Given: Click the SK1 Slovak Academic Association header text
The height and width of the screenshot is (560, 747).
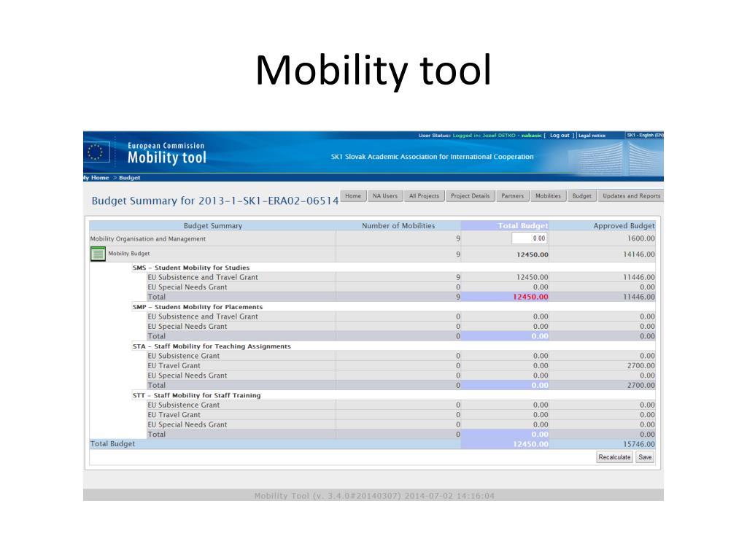Looking at the screenshot, I should (x=432, y=157).
